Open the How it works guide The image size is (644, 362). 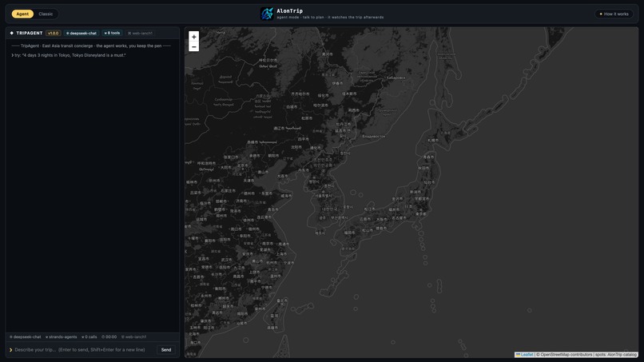(x=614, y=14)
